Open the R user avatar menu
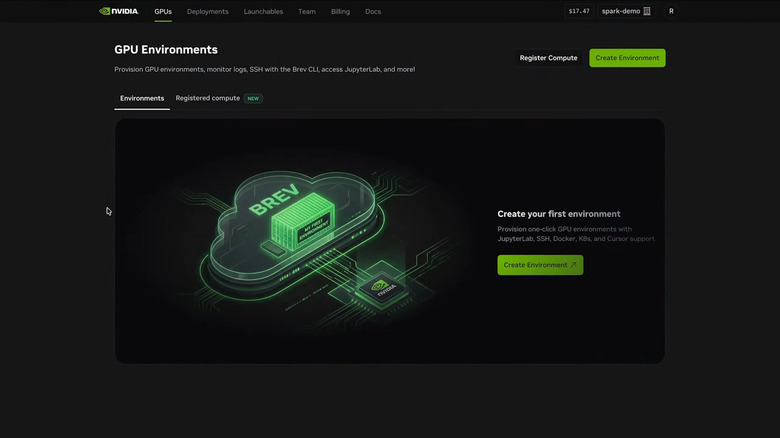The width and height of the screenshot is (780, 438). tap(671, 11)
